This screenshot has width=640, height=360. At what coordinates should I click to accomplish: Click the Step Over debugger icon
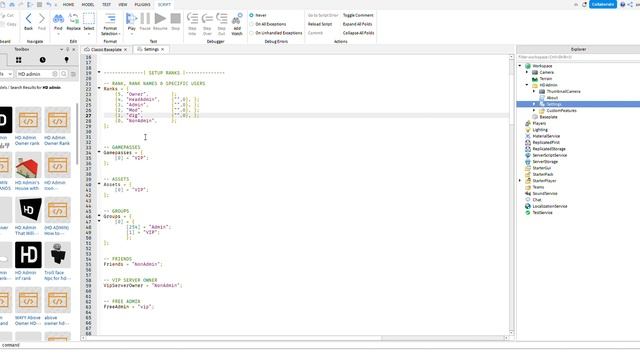pyautogui.click(x=207, y=18)
